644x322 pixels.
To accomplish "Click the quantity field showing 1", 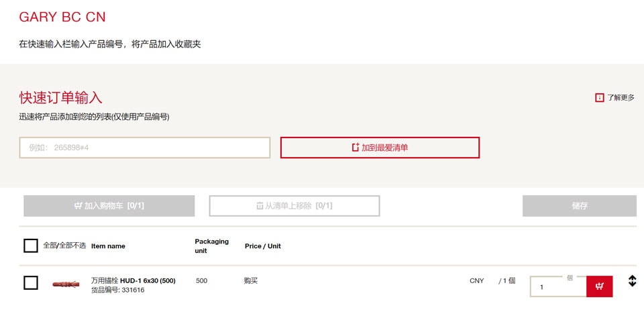I will pyautogui.click(x=557, y=286).
